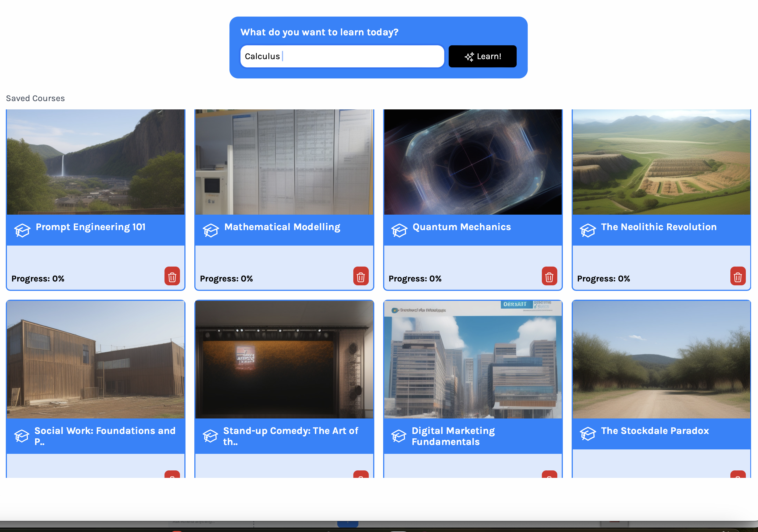Delete the Quantum Mechanics course
This screenshot has width=758, height=532.
(549, 276)
